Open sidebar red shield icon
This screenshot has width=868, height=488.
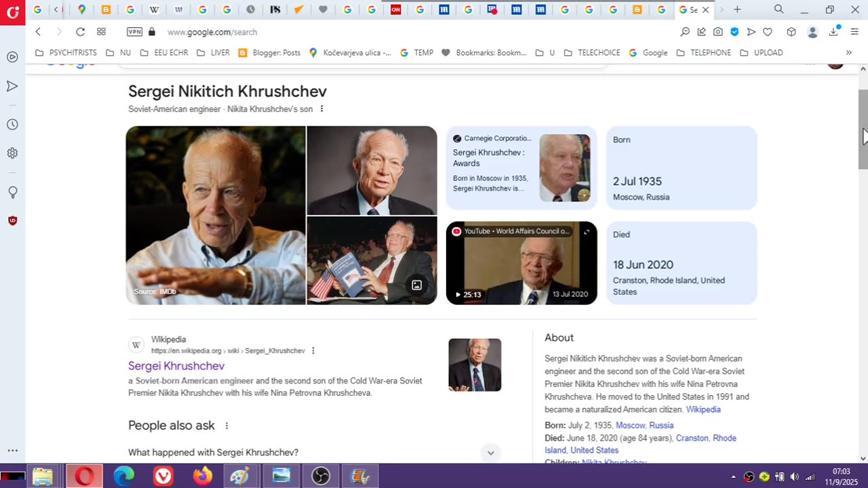[12, 221]
